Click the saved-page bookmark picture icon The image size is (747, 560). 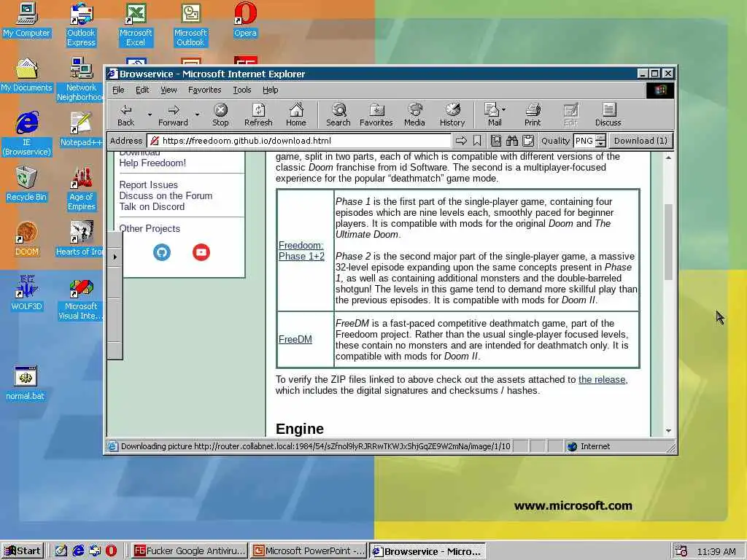(495, 141)
